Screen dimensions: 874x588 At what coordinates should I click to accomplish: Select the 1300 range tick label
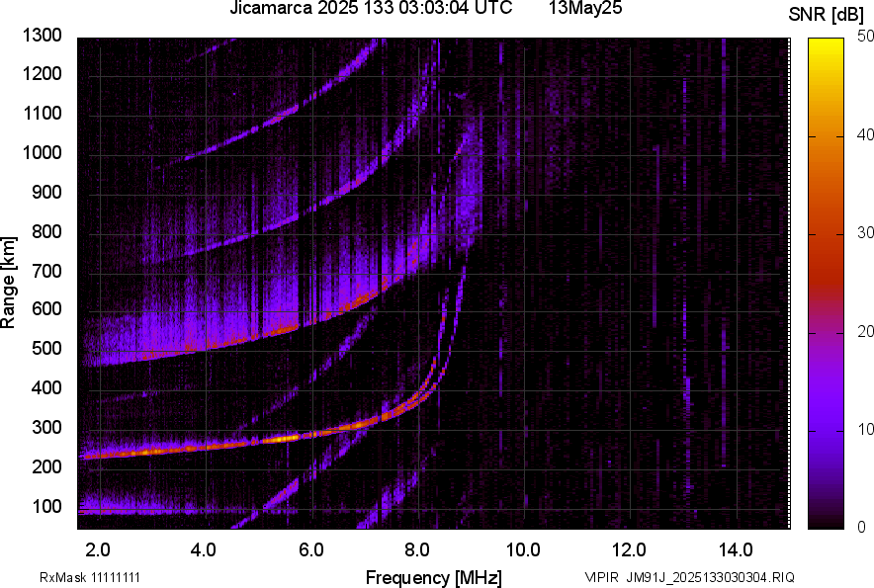pyautogui.click(x=42, y=36)
